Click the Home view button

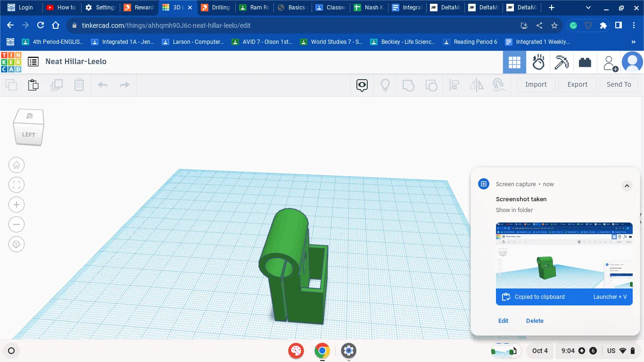coord(17,165)
